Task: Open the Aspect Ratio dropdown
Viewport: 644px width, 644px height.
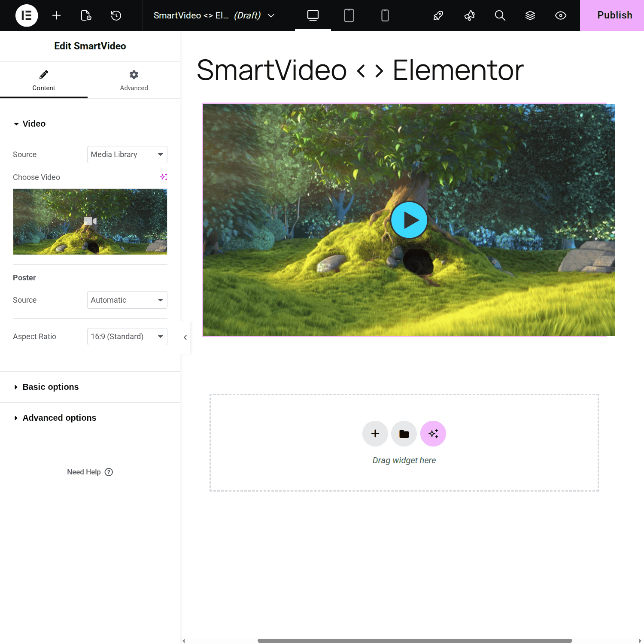Action: (127, 337)
